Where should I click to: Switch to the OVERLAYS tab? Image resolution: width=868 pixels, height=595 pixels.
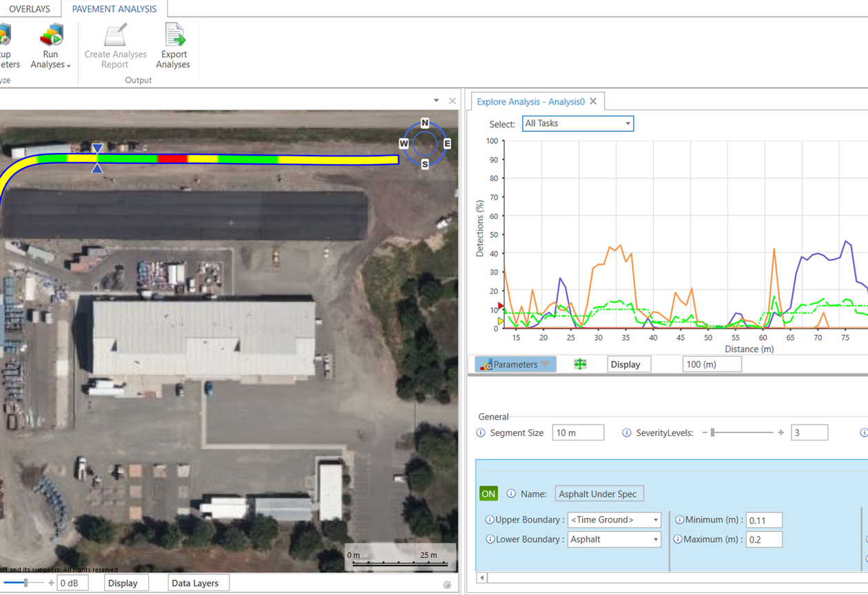30,8
